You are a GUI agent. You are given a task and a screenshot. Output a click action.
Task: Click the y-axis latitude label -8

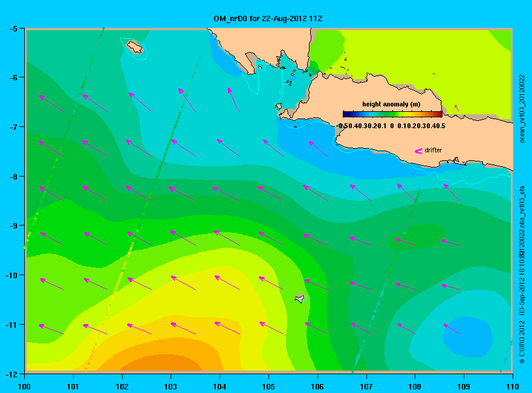click(13, 177)
